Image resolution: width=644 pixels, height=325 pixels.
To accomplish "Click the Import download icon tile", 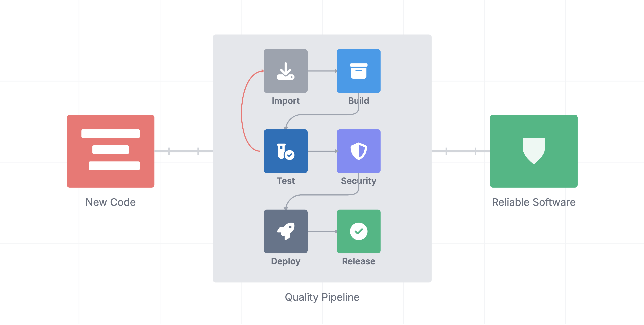I will (286, 71).
